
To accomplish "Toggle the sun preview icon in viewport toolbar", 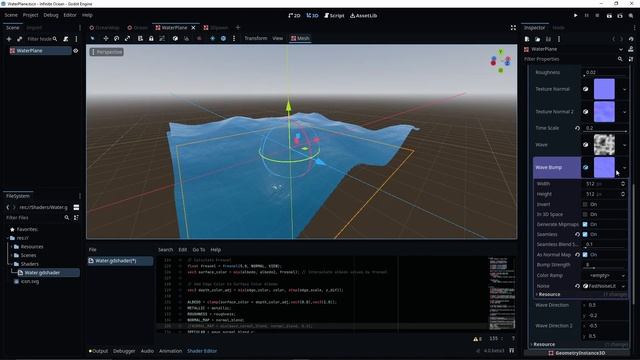I will click(x=212, y=38).
